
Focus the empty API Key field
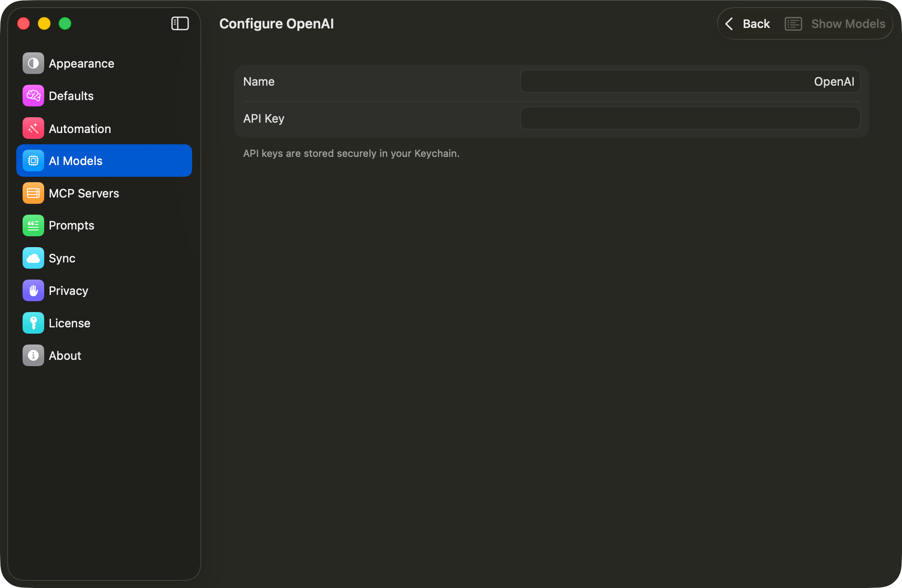click(690, 118)
